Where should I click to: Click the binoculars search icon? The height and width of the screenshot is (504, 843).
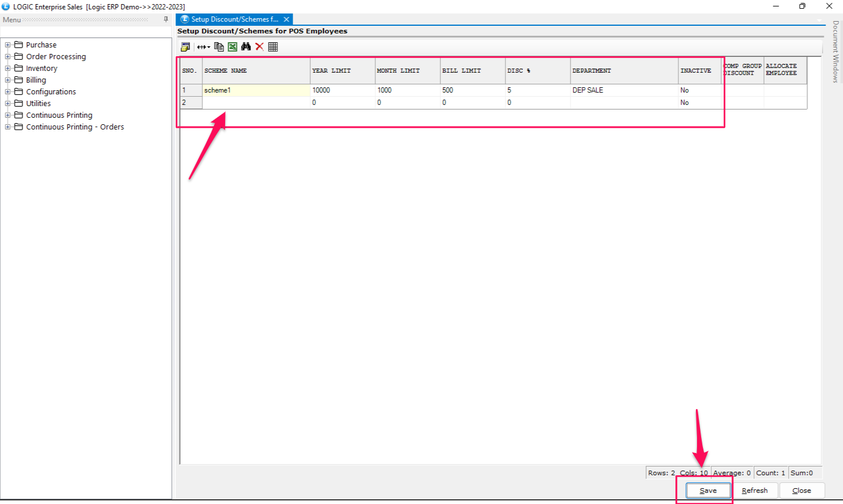(246, 47)
